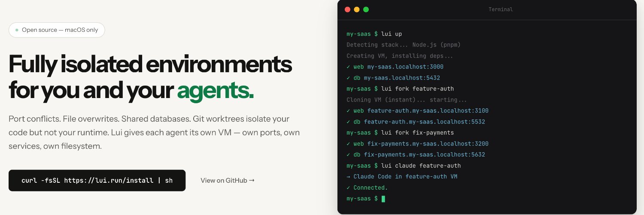Viewport: 644px width, 215px height.
Task: Click 'web feature-auth.my-saas.localhost:3100' line
Action: click(418, 111)
